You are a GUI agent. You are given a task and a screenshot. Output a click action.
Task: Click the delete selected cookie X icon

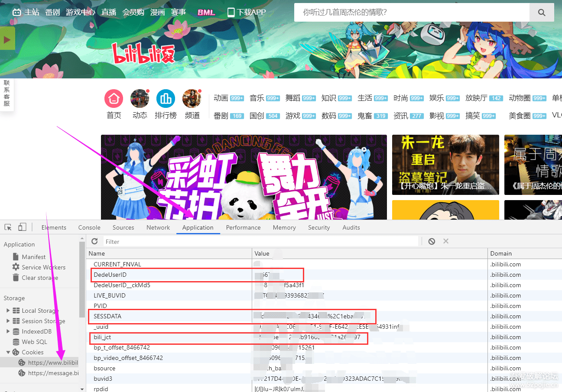coord(446,241)
